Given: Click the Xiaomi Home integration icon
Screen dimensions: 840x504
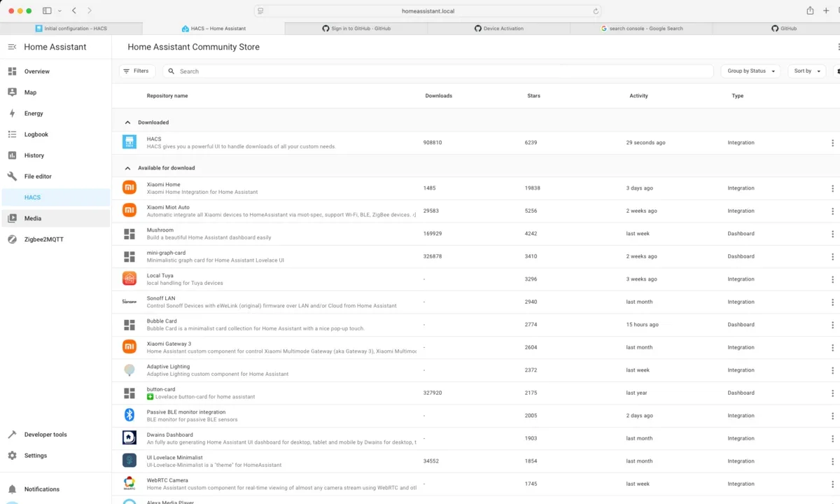Looking at the screenshot, I should pos(129,188).
